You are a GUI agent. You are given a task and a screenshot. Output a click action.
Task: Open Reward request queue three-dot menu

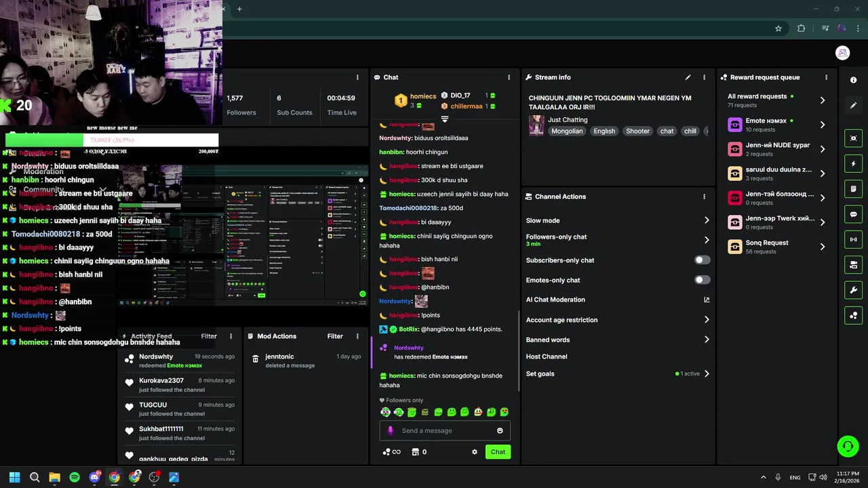(826, 77)
